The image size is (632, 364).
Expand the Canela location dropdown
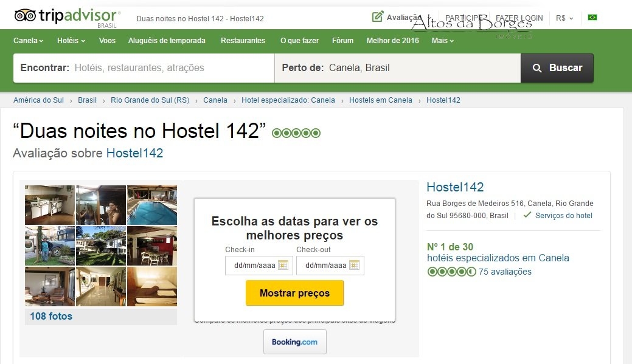point(28,41)
